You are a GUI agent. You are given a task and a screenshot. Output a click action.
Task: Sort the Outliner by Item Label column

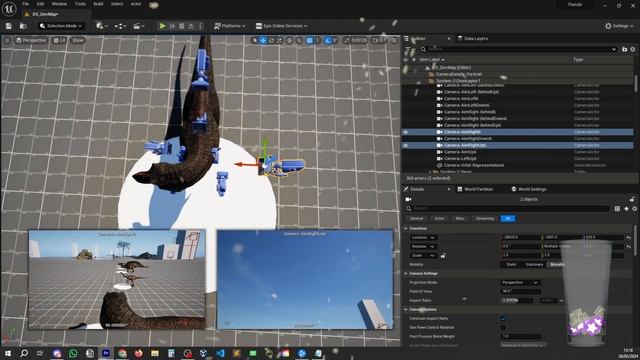pos(432,60)
